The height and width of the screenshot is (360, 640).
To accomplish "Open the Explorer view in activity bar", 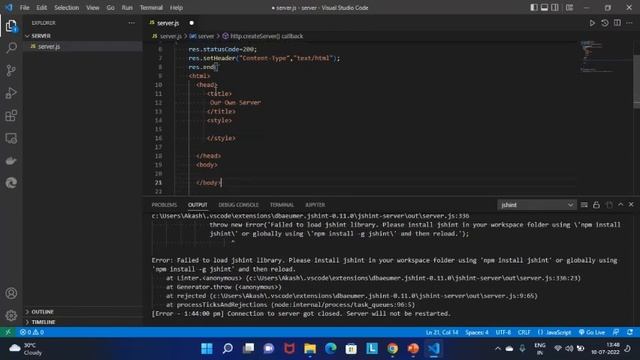I will [x=11, y=26].
